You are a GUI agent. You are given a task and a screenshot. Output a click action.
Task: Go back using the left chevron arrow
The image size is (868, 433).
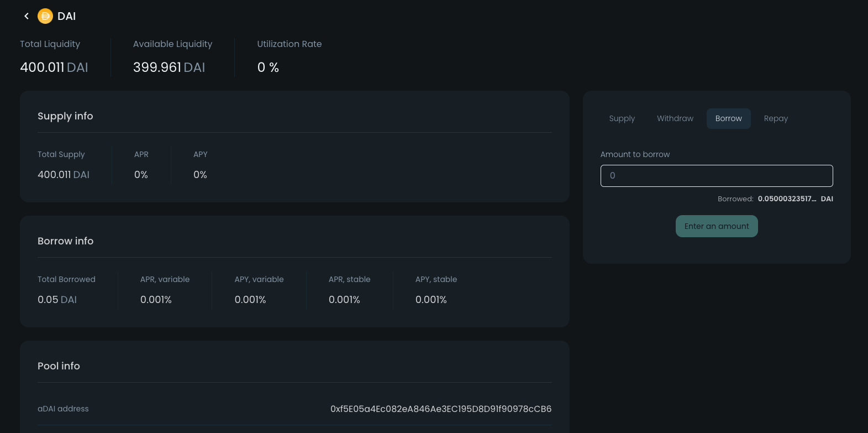[26, 16]
